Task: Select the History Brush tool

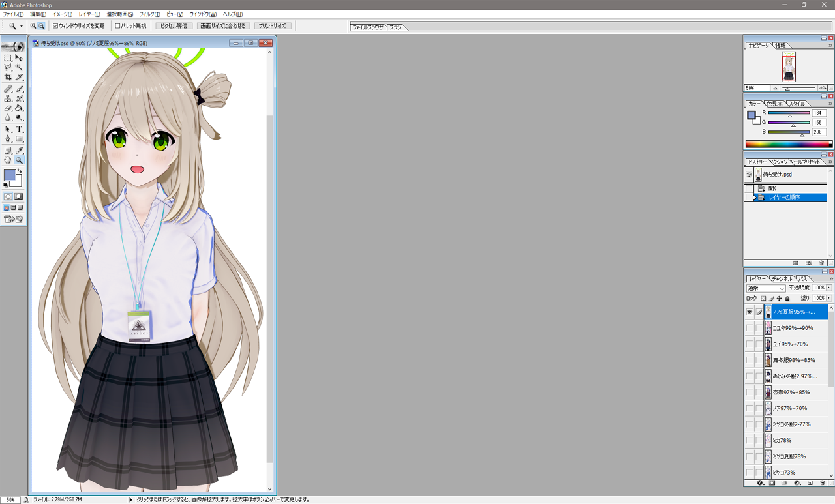Action: [19, 98]
